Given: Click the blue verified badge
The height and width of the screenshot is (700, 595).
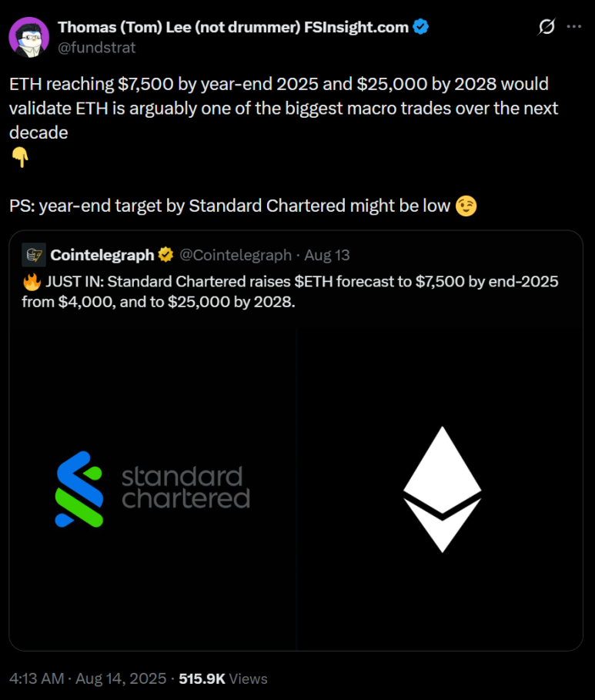Looking at the screenshot, I should 420,27.
